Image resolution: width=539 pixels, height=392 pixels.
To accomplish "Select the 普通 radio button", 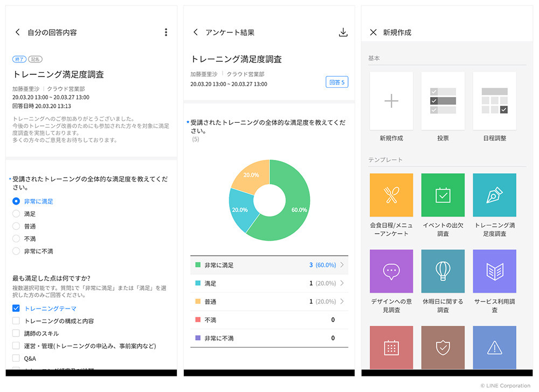I will click(16, 226).
